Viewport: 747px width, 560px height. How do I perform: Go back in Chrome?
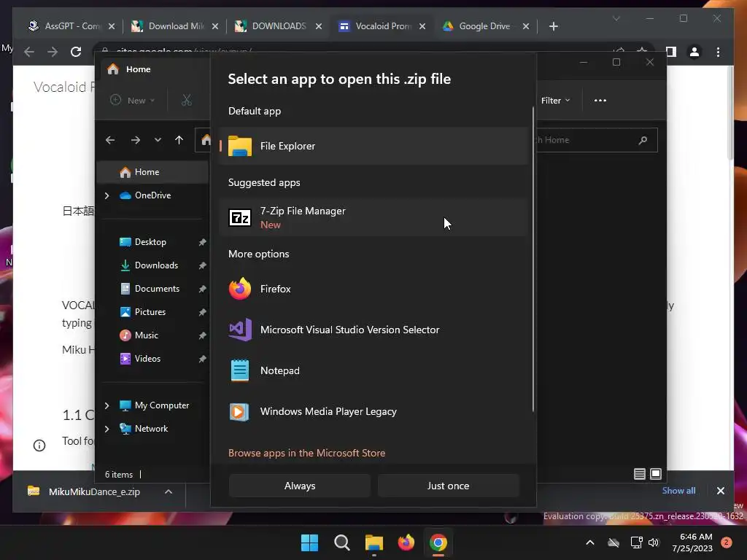29,52
